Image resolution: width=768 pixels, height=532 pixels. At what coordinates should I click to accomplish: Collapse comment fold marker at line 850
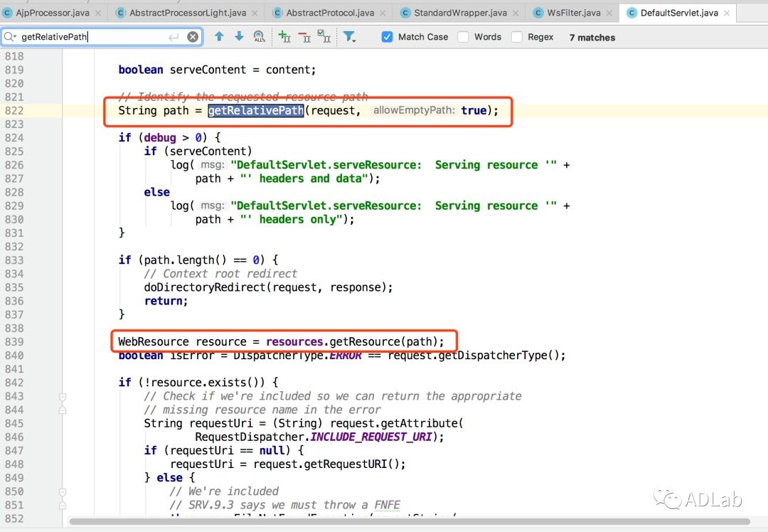click(63, 491)
